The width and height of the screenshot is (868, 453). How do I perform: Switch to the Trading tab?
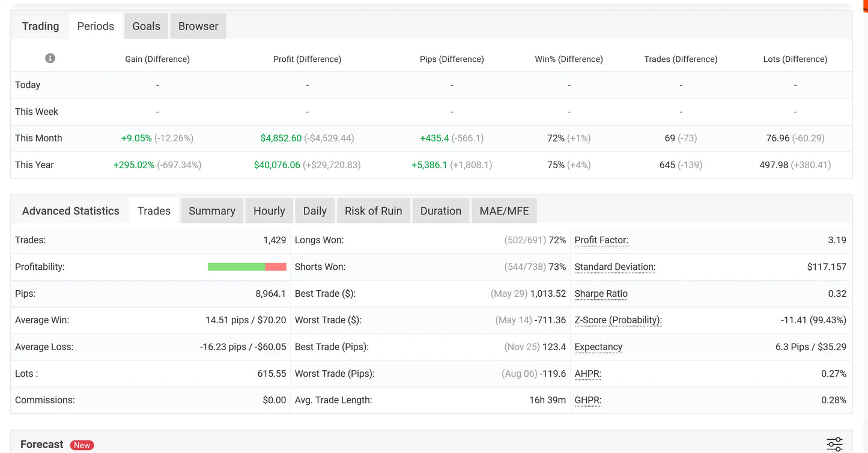[41, 26]
